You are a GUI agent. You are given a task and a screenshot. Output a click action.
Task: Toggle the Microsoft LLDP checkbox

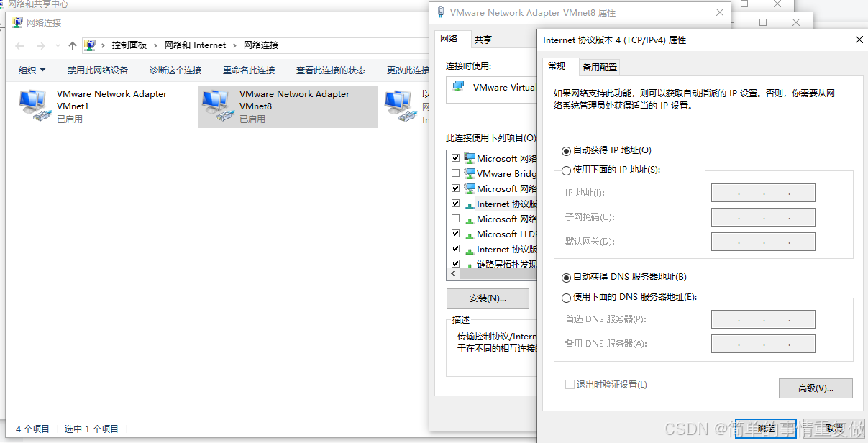click(x=455, y=234)
